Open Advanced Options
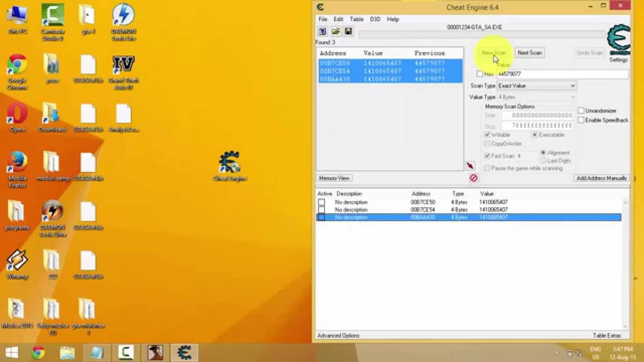 (338, 335)
